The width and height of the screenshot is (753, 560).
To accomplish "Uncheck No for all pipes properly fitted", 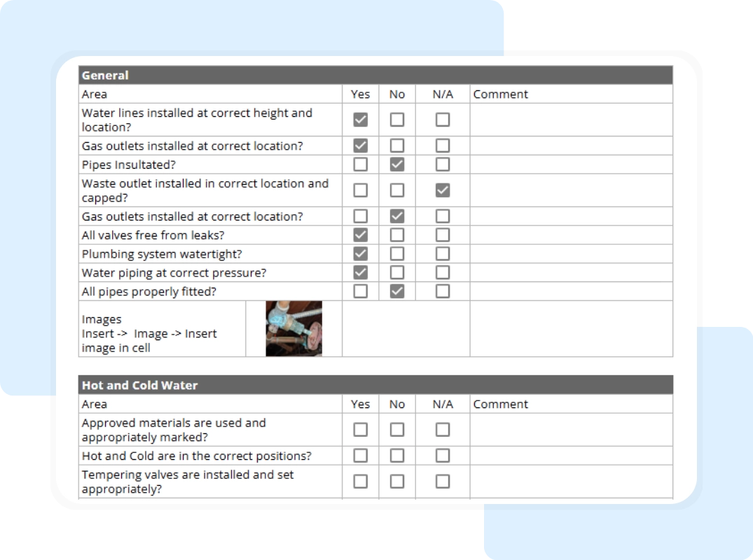I will [x=396, y=290].
